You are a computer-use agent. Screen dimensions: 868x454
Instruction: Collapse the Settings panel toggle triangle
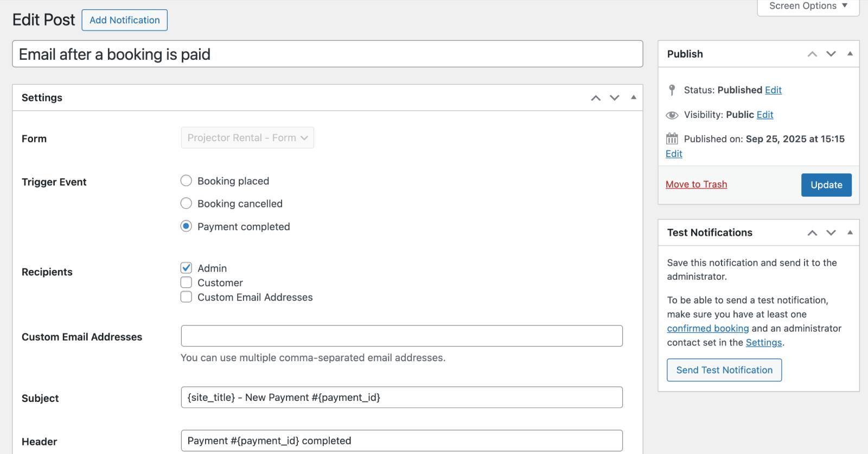[x=633, y=98]
